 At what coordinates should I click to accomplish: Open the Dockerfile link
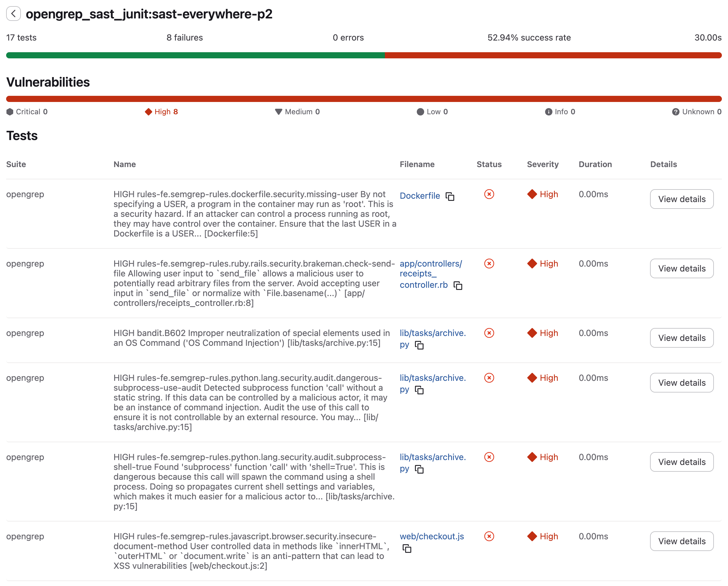point(420,196)
